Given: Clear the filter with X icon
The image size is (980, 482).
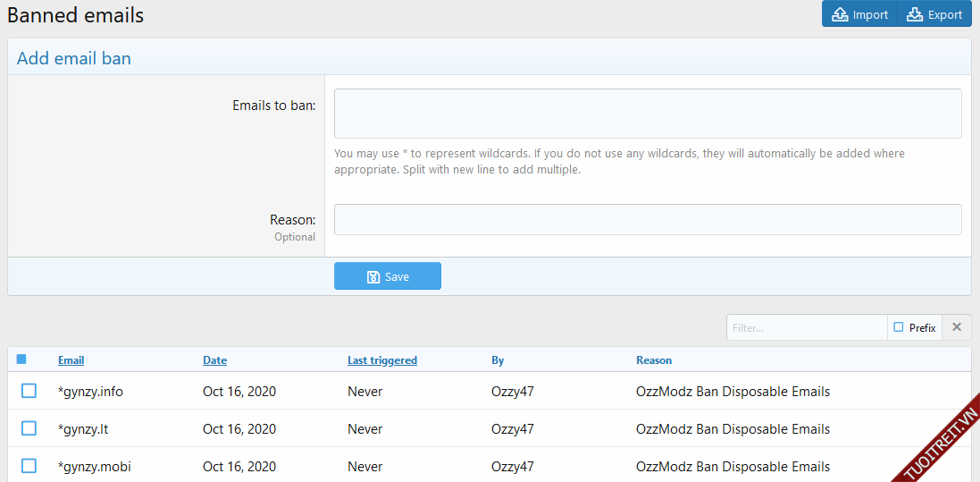Looking at the screenshot, I should [957, 327].
